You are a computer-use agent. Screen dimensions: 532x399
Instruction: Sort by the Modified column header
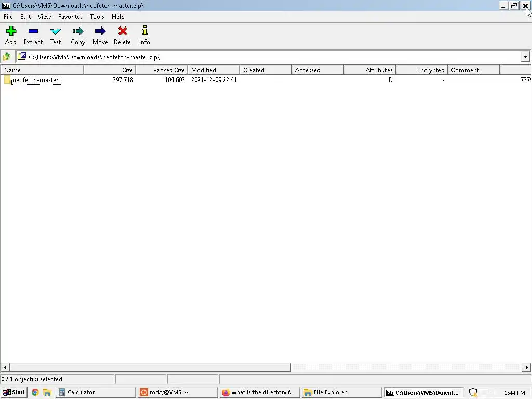(214, 70)
